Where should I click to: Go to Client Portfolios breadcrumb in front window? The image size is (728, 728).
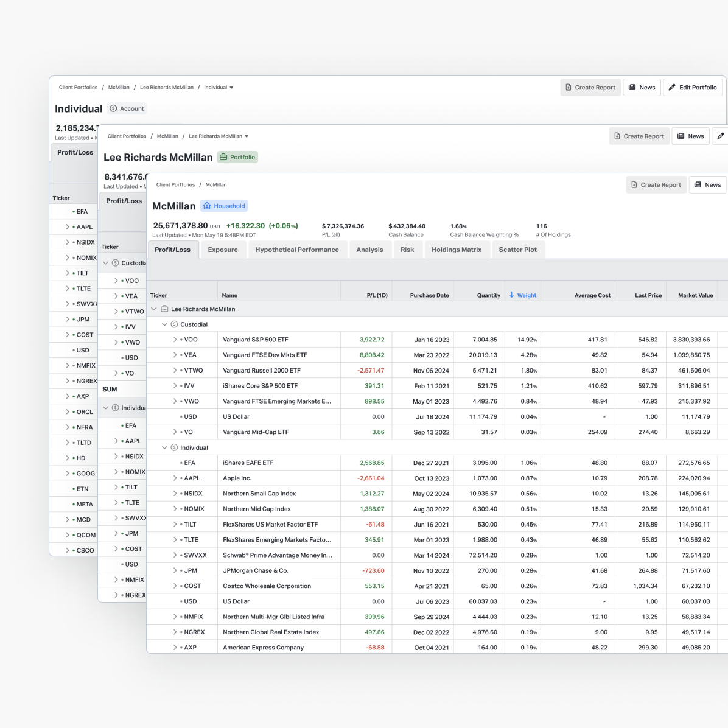pyautogui.click(x=175, y=185)
